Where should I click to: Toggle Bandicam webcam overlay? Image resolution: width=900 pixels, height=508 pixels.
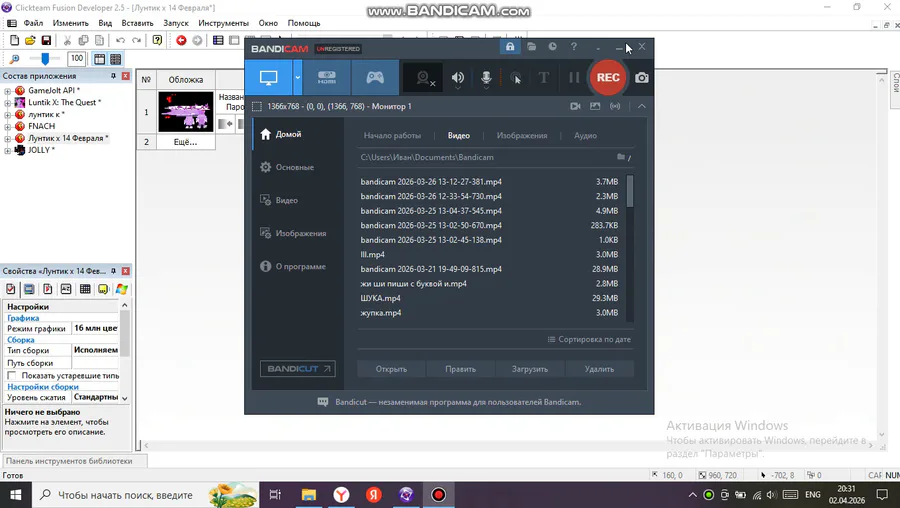click(x=423, y=77)
